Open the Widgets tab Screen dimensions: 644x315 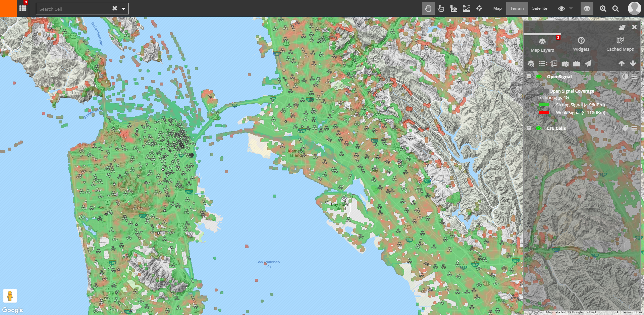coord(581,45)
